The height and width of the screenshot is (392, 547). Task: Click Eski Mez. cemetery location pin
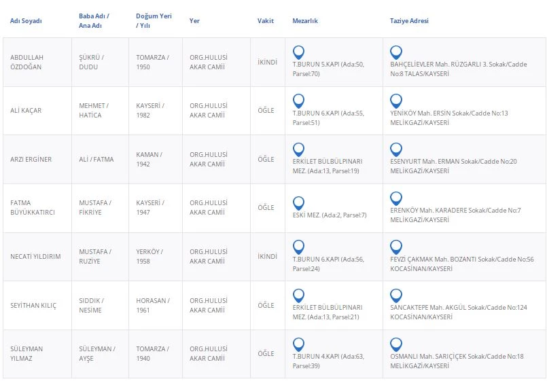(298, 203)
